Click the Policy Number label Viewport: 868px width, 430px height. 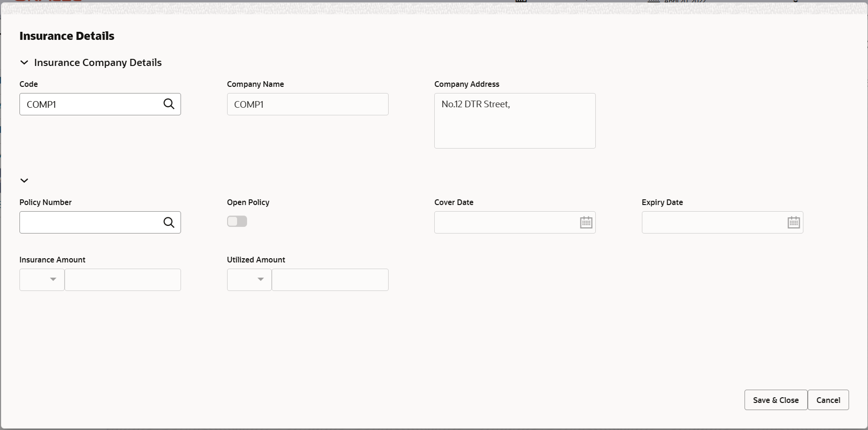(x=46, y=202)
